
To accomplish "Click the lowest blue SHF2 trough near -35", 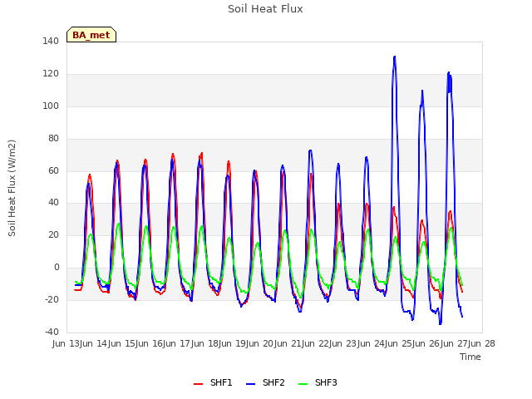I will pos(440,323).
